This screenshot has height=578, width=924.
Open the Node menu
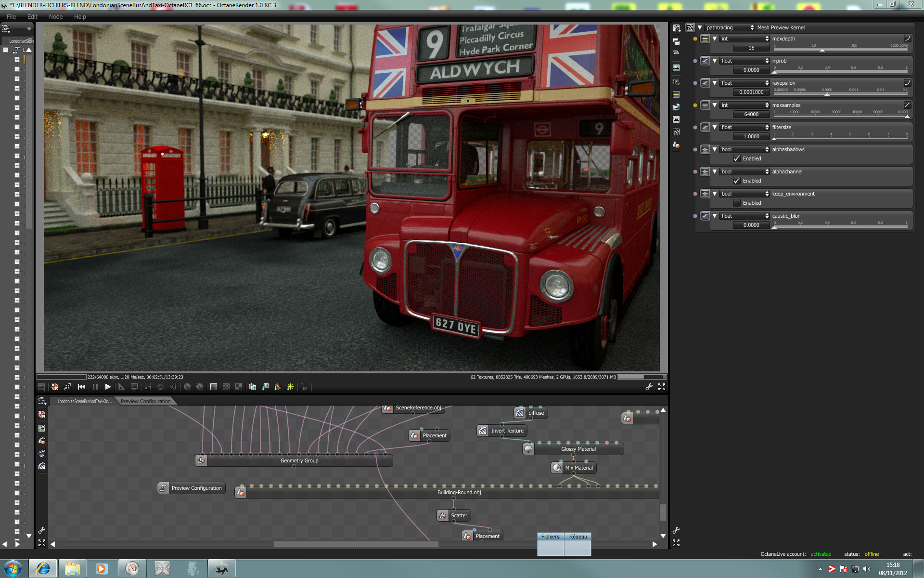(x=56, y=16)
